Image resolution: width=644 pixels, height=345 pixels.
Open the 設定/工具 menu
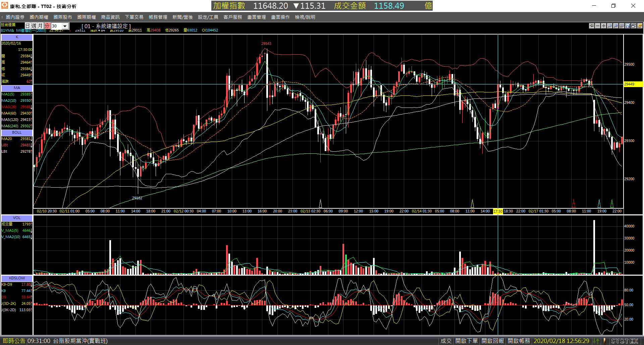(x=208, y=17)
